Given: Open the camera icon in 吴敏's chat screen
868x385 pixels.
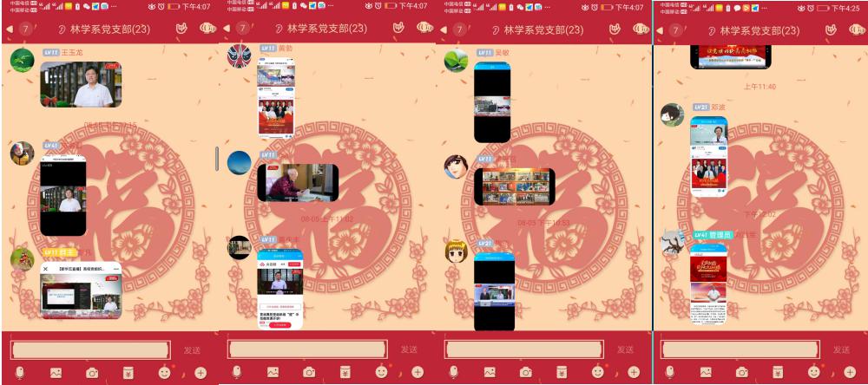Looking at the screenshot, I should pyautogui.click(x=526, y=372).
